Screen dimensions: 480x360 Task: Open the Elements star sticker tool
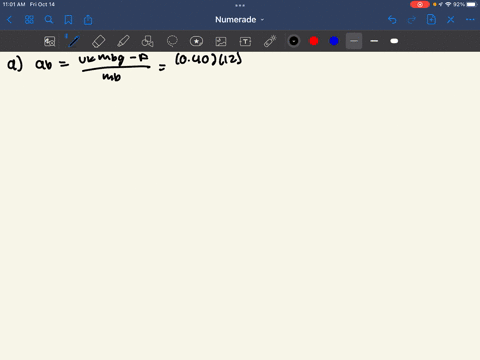[x=196, y=41]
